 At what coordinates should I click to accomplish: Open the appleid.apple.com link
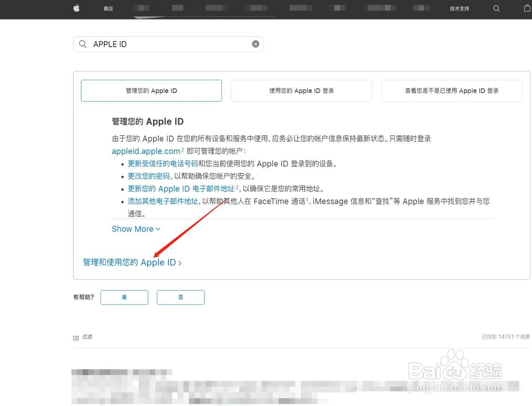(x=146, y=151)
